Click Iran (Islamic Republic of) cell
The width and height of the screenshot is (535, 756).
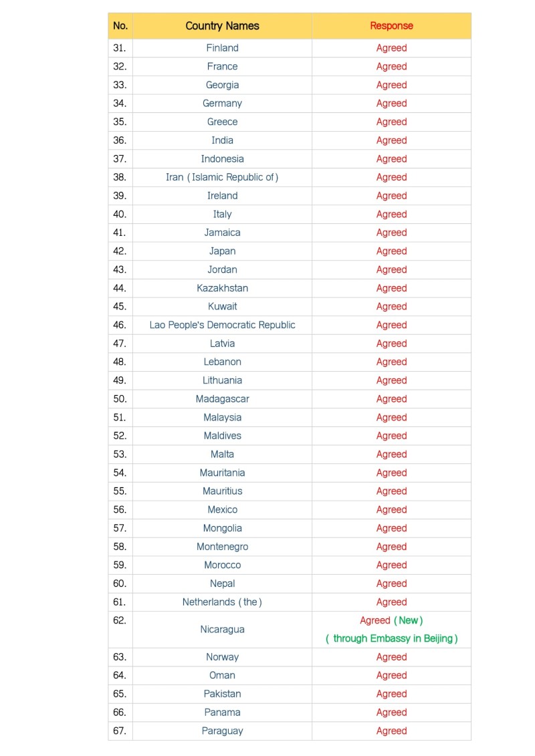pyautogui.click(x=222, y=177)
